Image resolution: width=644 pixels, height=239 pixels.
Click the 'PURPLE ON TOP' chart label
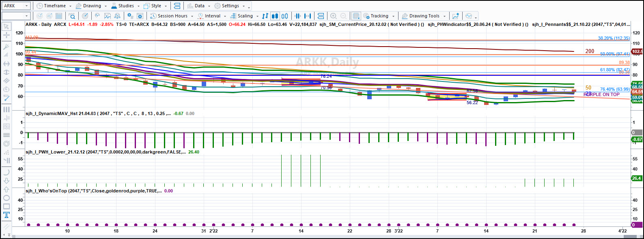pos(601,94)
